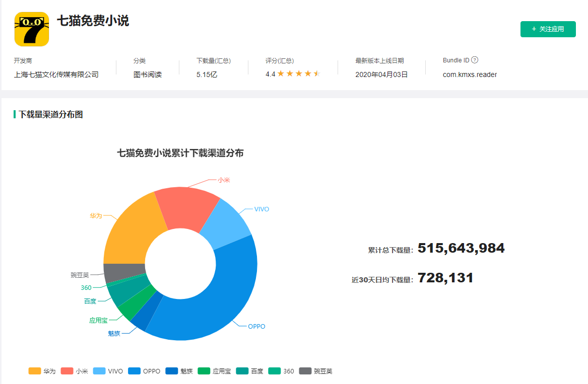Viewport: 588px width, 384px height.
Task: Click the 4.4 rating value
Action: (270, 74)
